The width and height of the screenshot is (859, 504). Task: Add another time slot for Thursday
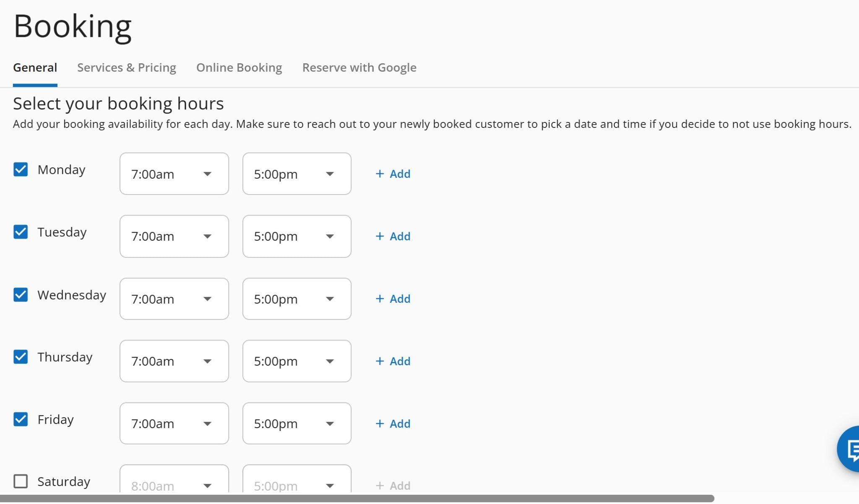(x=393, y=361)
